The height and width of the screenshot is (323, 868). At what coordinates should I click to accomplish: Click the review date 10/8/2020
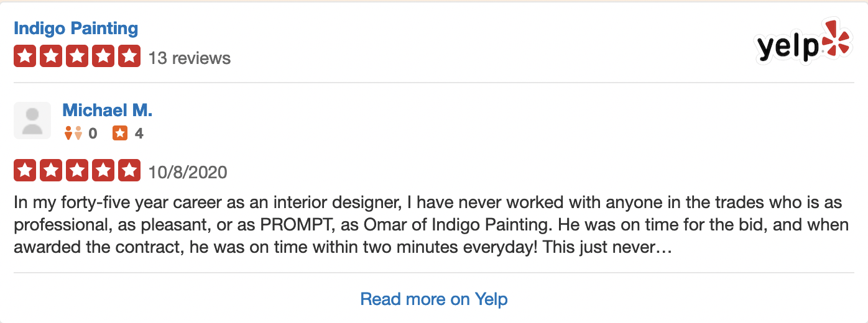tap(188, 172)
